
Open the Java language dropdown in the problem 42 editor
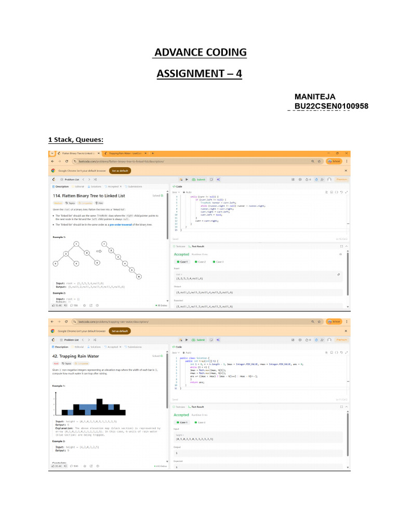point(176,353)
